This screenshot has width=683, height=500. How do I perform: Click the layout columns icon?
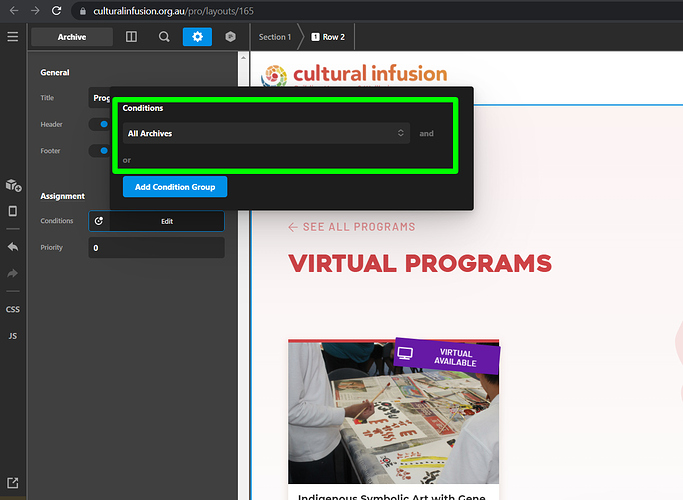(131, 37)
